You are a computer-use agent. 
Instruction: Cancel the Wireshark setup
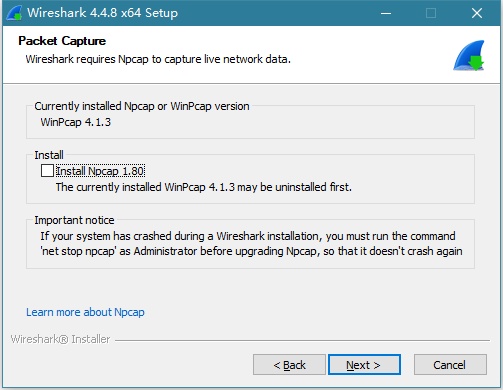click(x=450, y=365)
